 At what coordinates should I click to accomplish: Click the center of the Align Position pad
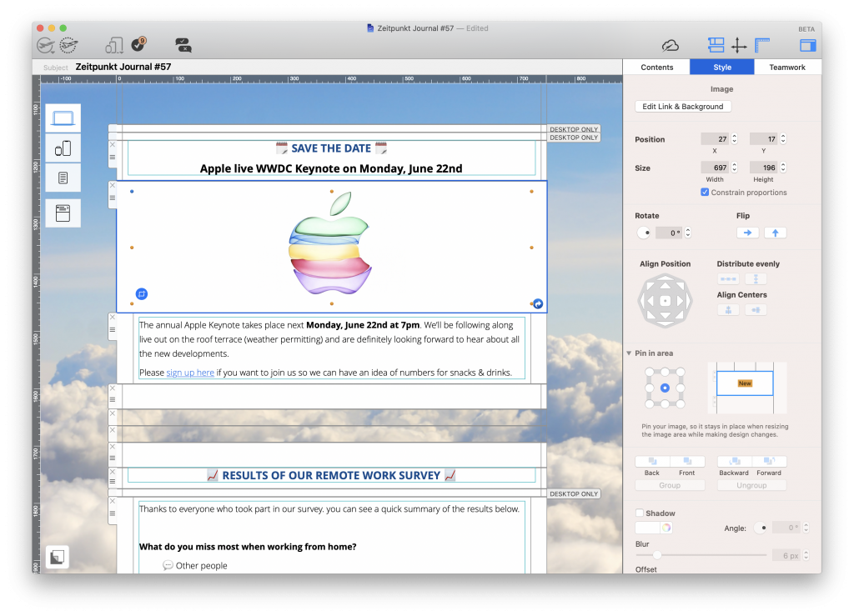click(665, 300)
